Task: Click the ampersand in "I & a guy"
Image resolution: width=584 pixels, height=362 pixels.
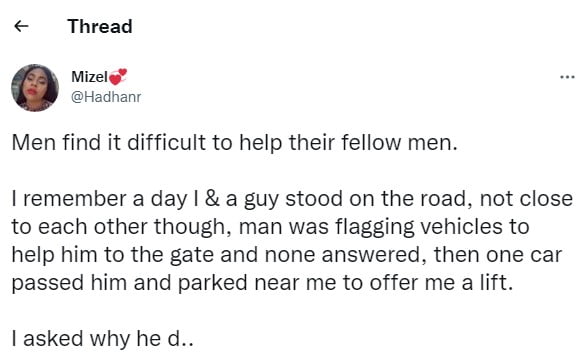Action: (x=212, y=199)
